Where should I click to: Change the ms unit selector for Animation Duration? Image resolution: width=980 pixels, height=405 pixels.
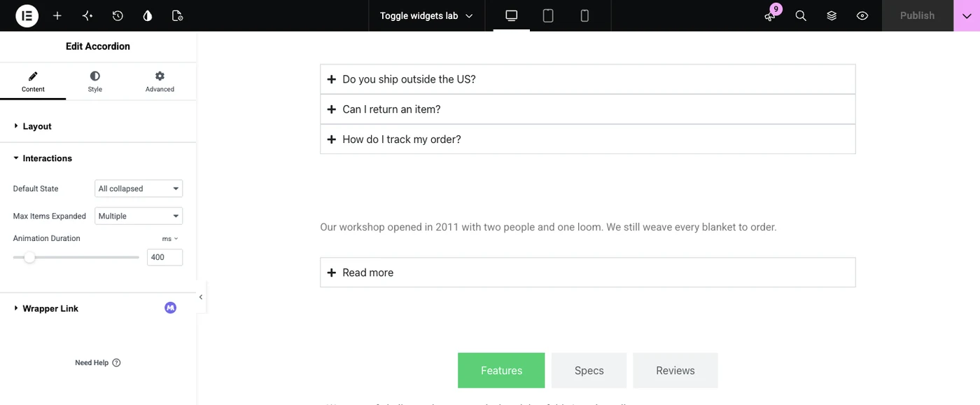coord(170,239)
